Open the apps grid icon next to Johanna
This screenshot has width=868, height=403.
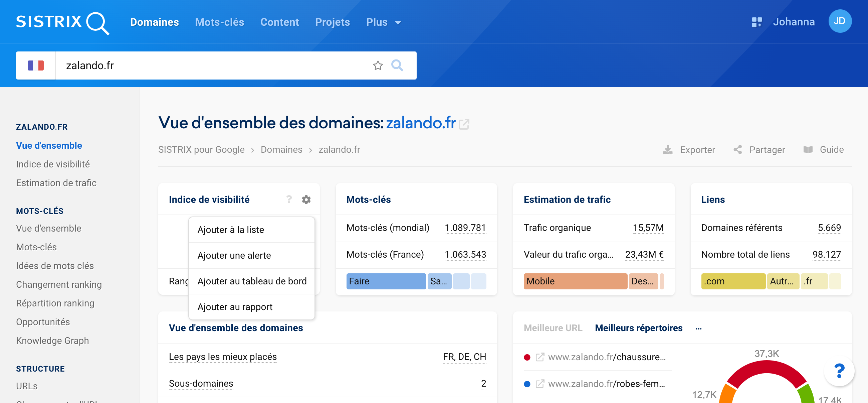pos(757,22)
